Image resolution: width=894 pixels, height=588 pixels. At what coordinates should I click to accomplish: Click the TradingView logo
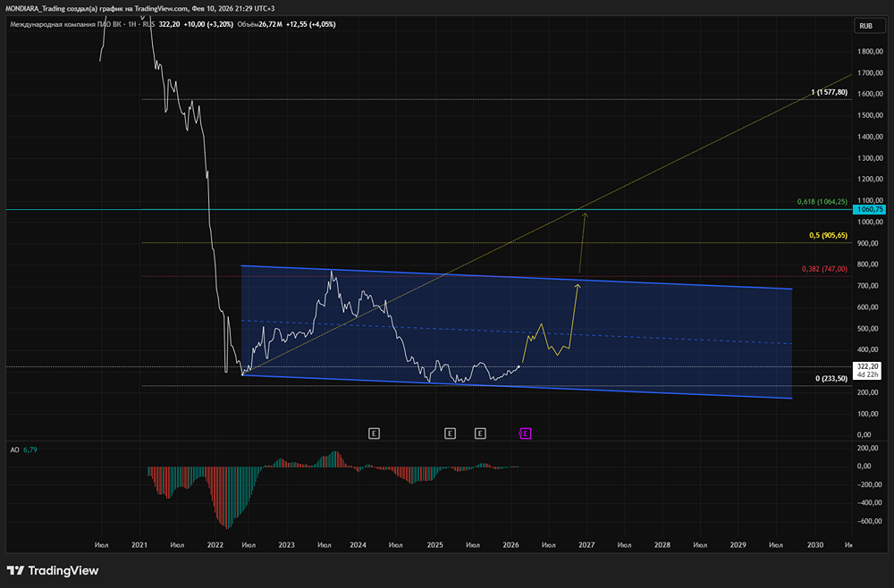coord(53,571)
